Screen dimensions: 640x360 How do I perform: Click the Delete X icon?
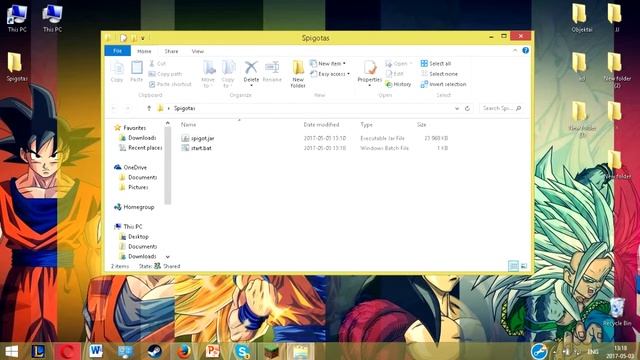[x=251, y=67]
